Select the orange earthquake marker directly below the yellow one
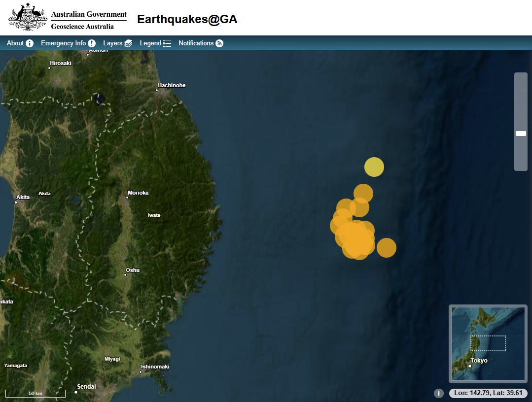The width and height of the screenshot is (532, 402). [363, 194]
